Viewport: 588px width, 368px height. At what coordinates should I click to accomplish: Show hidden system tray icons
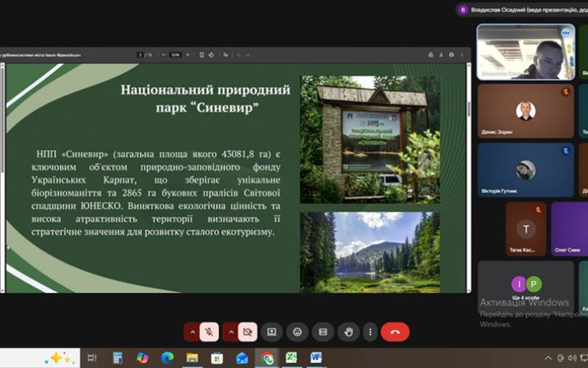[548, 358]
